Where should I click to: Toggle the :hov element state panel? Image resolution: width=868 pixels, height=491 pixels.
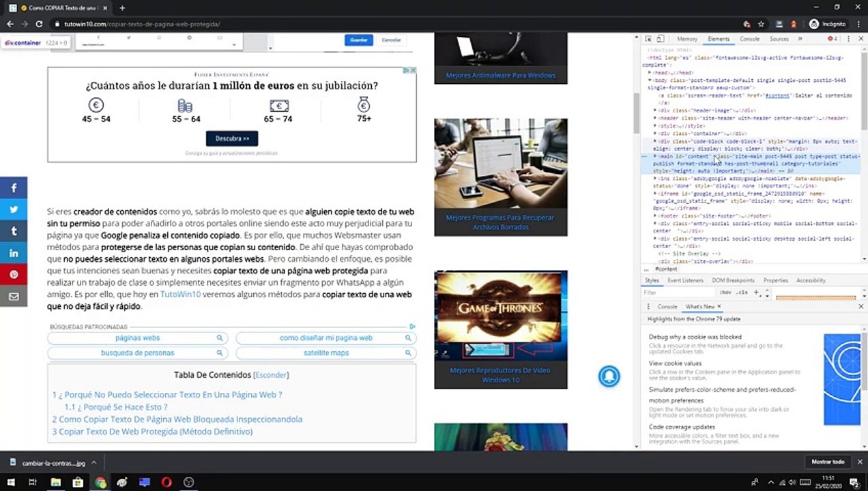coord(725,293)
